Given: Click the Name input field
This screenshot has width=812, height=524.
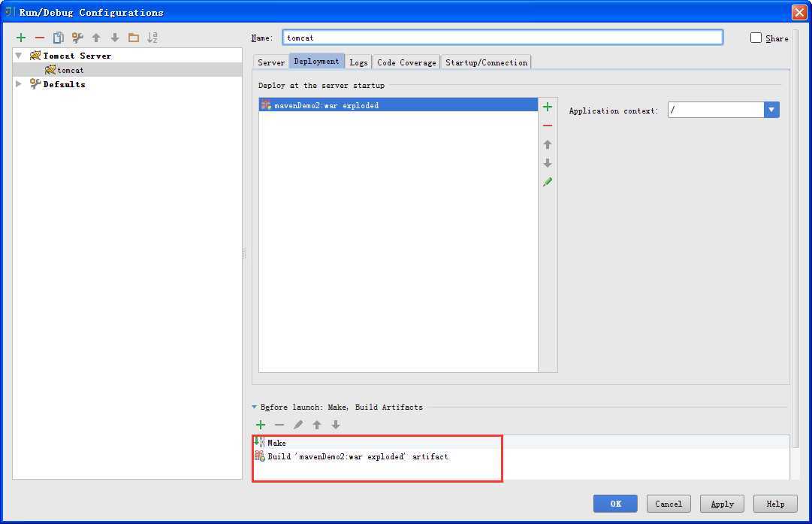Looking at the screenshot, I should [x=503, y=38].
